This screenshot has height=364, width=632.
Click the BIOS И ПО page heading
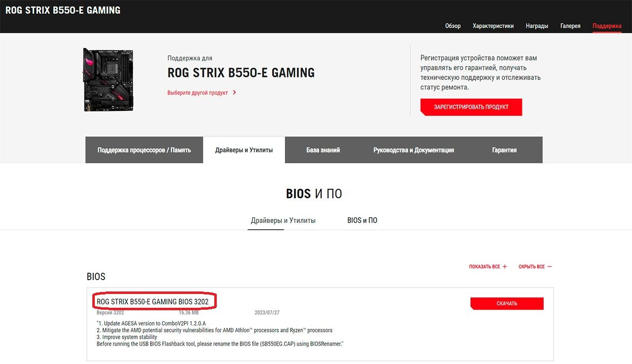[314, 193]
